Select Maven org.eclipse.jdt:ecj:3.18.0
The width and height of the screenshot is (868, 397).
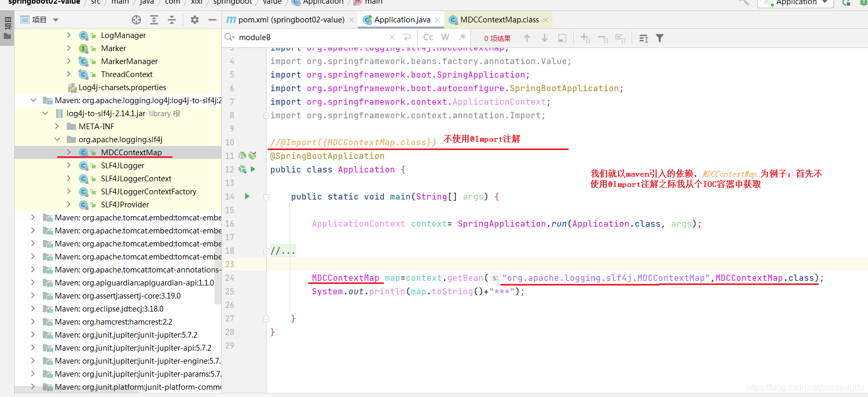coord(109,308)
